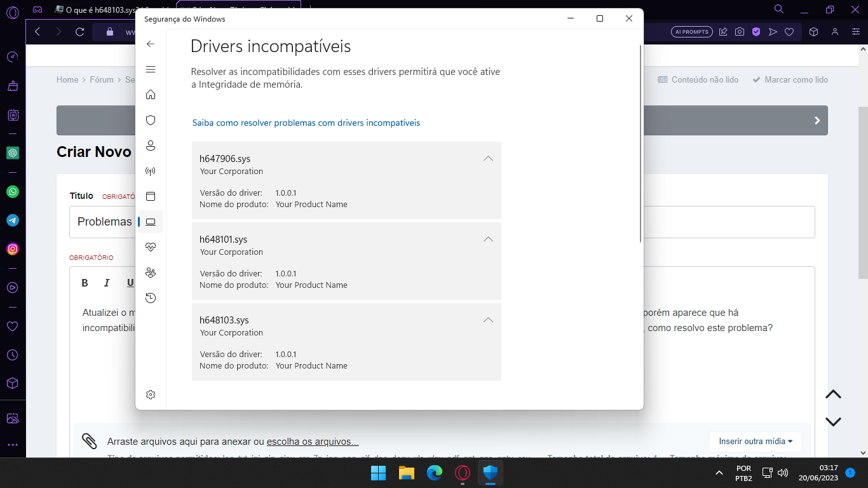Open Opera main menu logo
868x488 pixels.
click(x=12, y=12)
